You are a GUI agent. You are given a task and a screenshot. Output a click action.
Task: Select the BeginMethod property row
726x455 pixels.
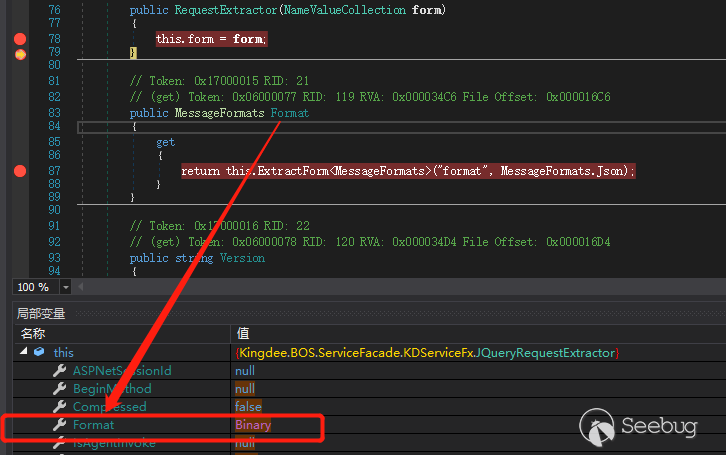369,389
